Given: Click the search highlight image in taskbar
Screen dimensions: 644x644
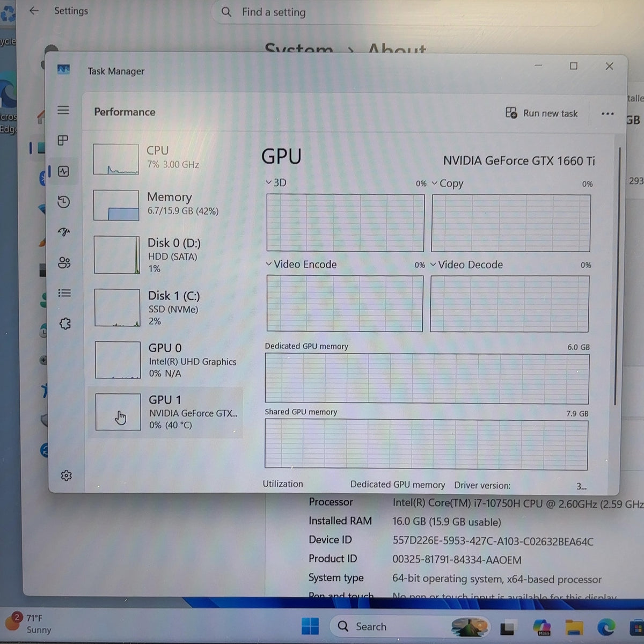Looking at the screenshot, I should [x=470, y=627].
